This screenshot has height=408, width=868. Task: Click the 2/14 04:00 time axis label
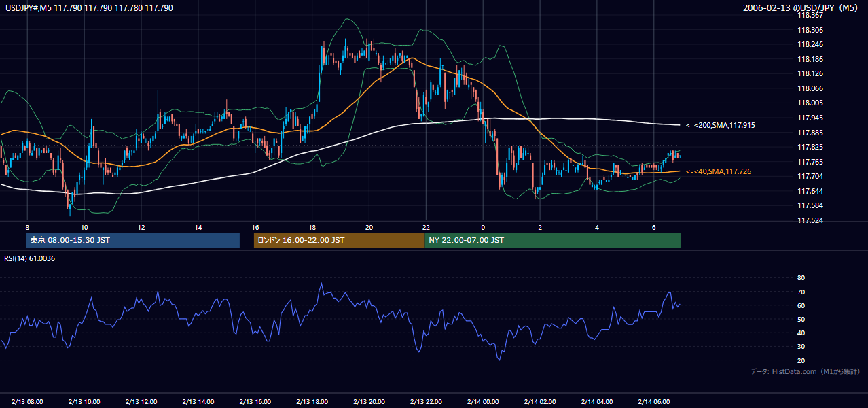(x=597, y=401)
